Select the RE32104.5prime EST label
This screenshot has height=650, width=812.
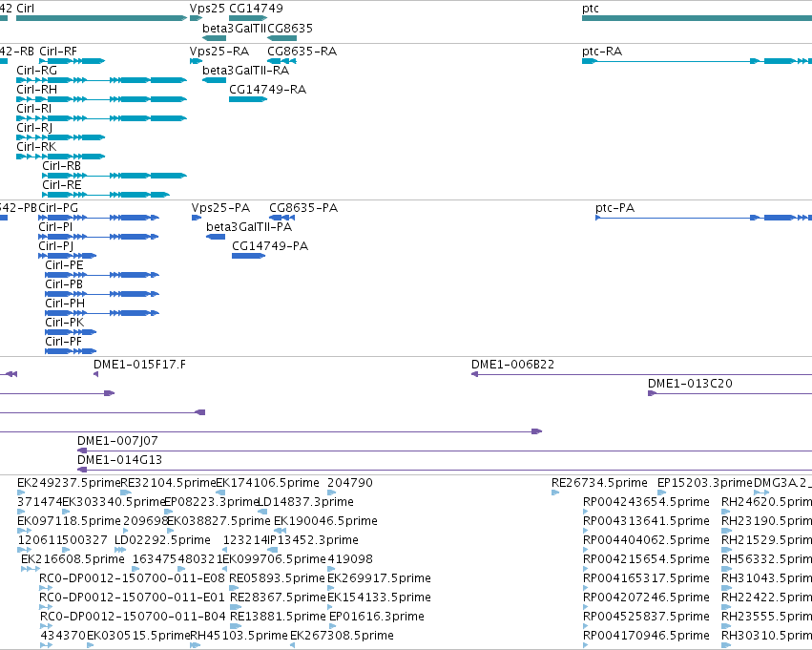point(168,483)
